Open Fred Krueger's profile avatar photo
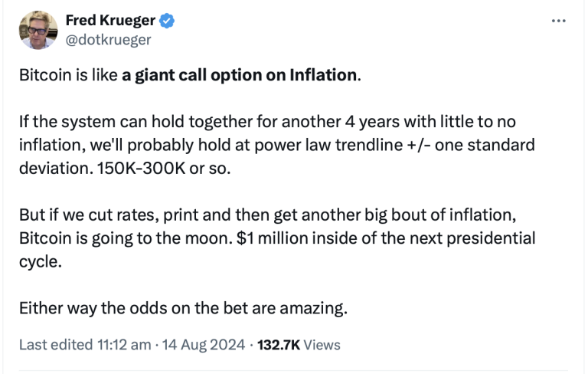Viewport: 588px width, 374px height. click(x=38, y=30)
